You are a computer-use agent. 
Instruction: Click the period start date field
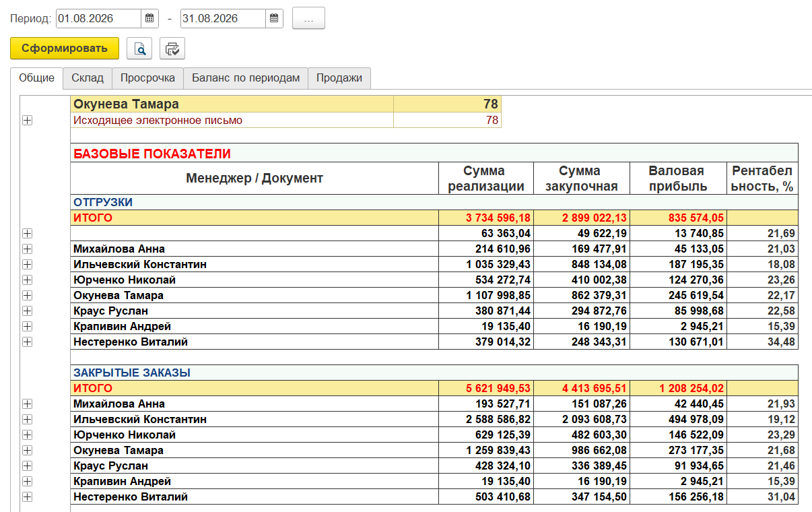click(x=99, y=19)
